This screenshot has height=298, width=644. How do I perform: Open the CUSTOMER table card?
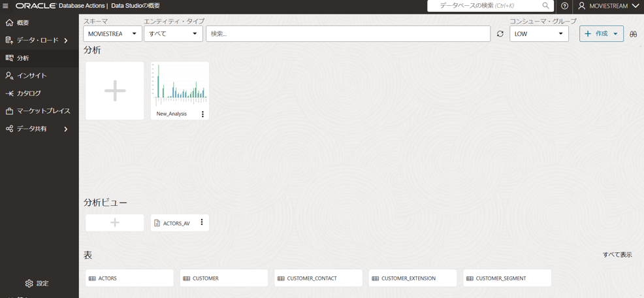tap(224, 278)
